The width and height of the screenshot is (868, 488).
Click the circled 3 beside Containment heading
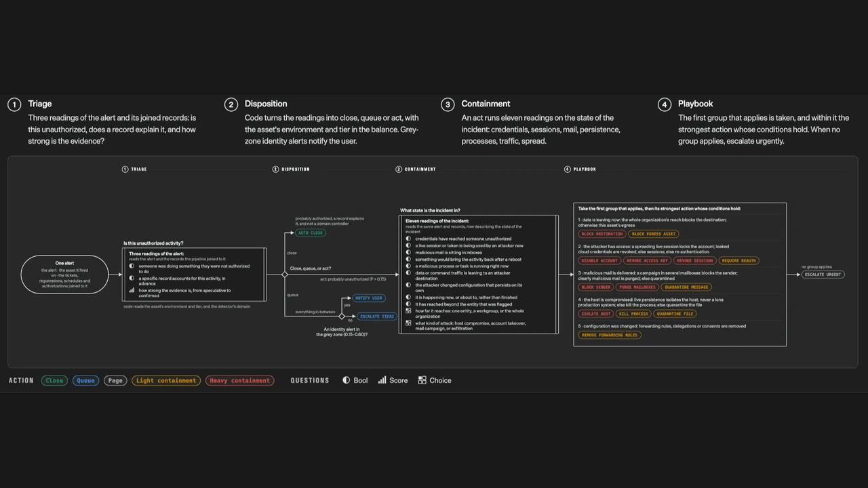(x=448, y=104)
